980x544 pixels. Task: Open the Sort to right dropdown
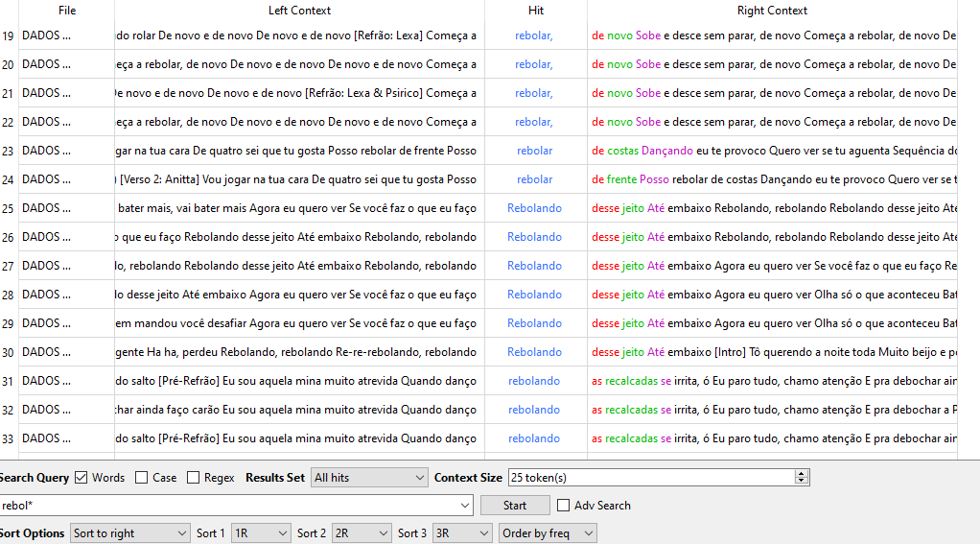129,533
